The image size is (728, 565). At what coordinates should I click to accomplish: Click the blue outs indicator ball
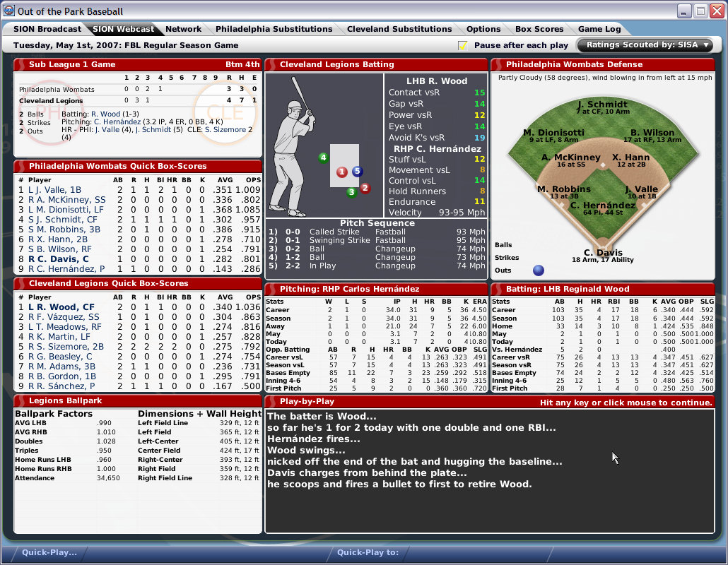[x=539, y=270]
